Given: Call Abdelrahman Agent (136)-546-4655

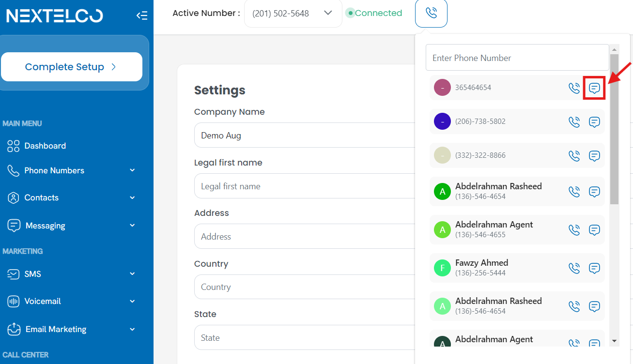Looking at the screenshot, I should pyautogui.click(x=574, y=230).
